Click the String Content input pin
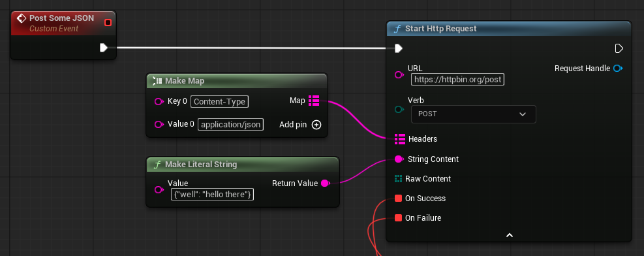Screen dimensions: 644x256 coord(399,159)
